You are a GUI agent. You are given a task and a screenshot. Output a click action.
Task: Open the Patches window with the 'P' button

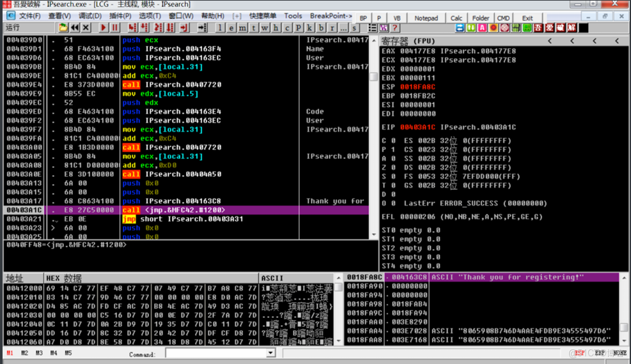[x=298, y=27]
